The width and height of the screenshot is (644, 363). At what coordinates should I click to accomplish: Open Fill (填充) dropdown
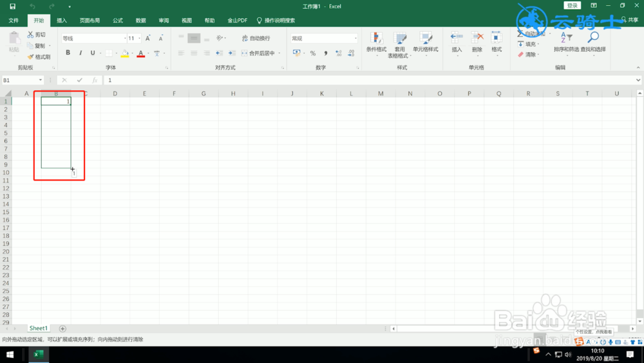(x=529, y=44)
